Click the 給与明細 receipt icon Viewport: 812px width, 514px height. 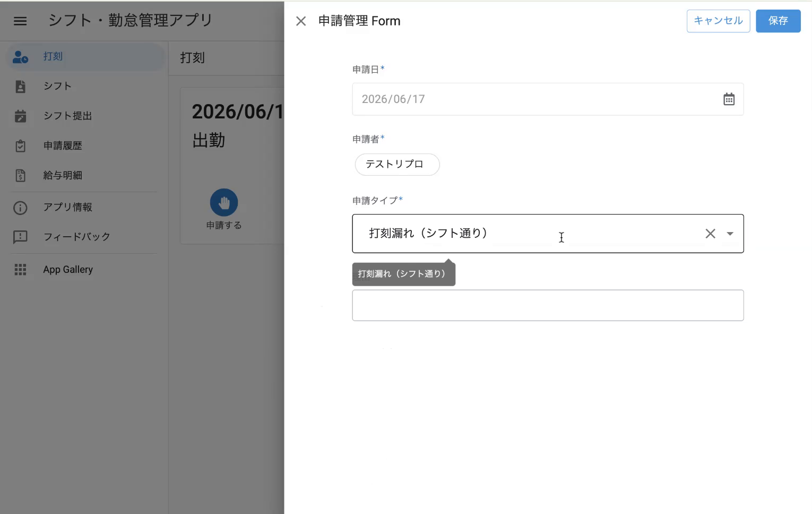pyautogui.click(x=20, y=176)
